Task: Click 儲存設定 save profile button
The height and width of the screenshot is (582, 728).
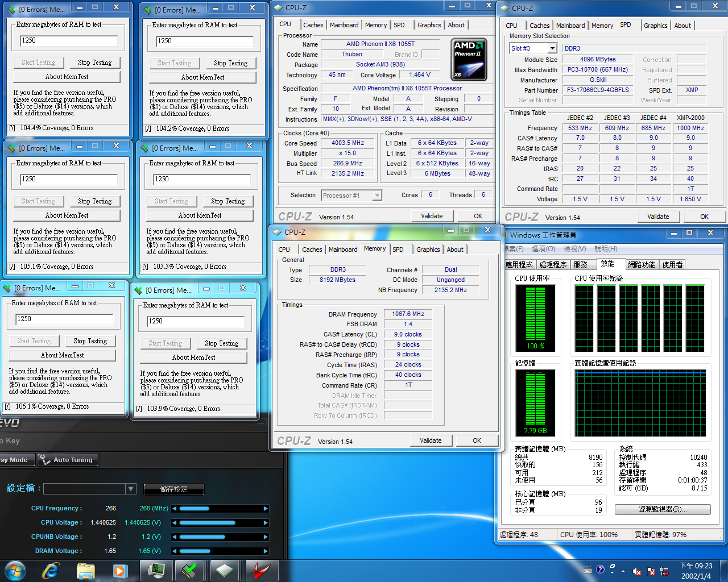Action: pos(173,489)
